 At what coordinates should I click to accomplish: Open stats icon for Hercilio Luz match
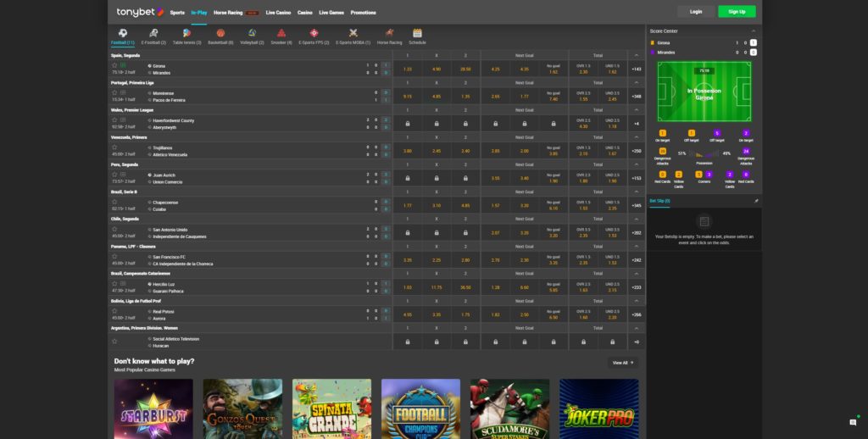(123, 283)
